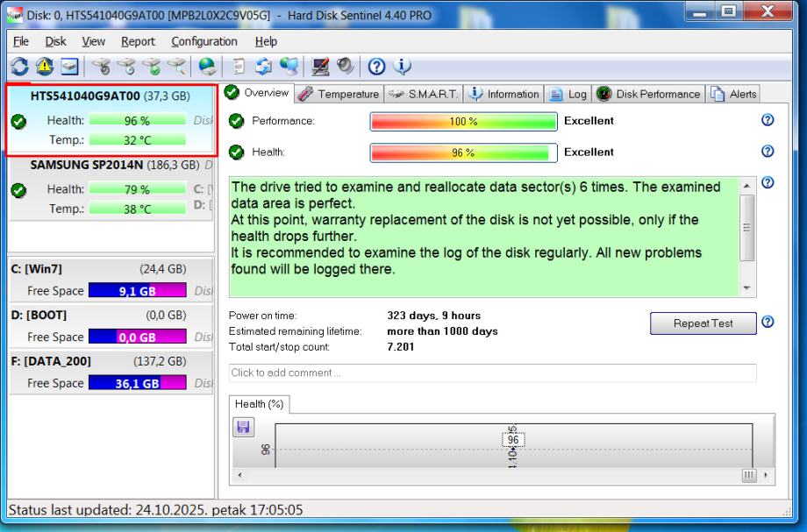Click the hard disk with stethoscope icon
The image size is (807, 532).
102,67
